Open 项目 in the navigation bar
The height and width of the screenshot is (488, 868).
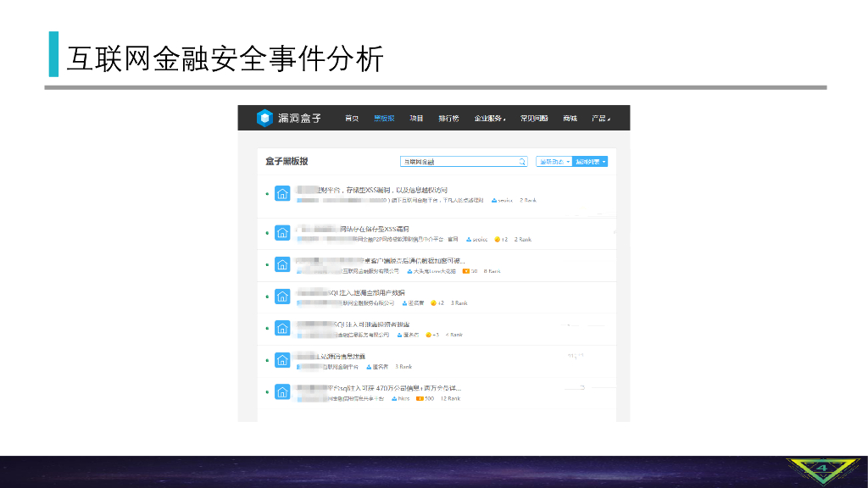[x=416, y=119]
